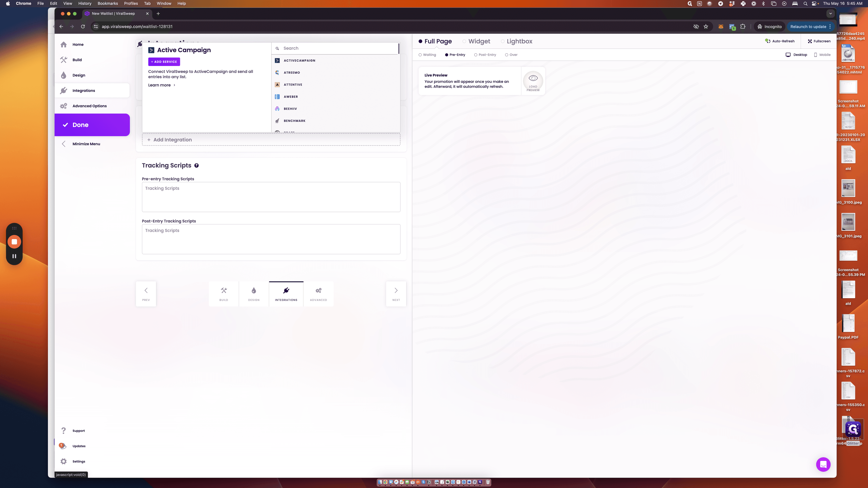The width and height of the screenshot is (868, 488).
Task: Stop the screen recording
Action: 14,242
